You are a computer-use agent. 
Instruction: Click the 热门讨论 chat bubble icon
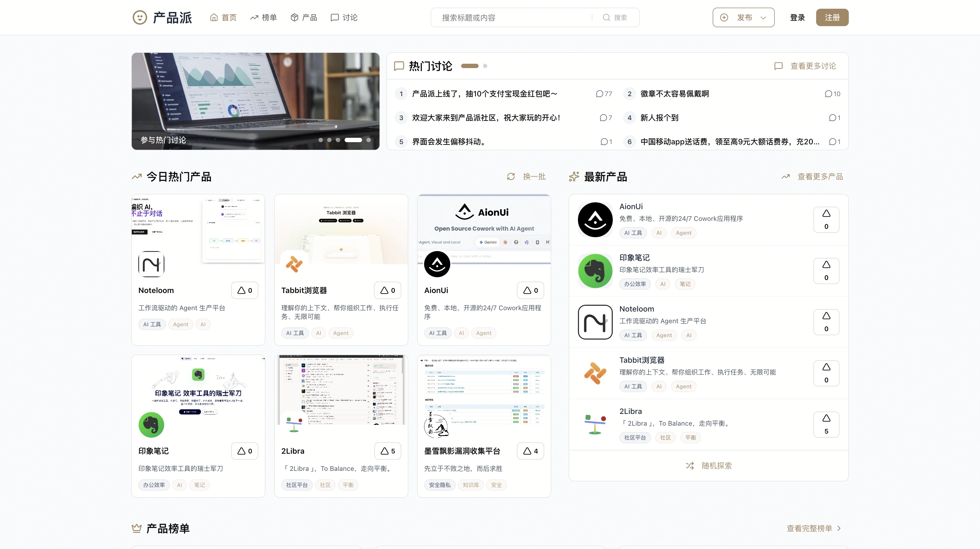[398, 66]
